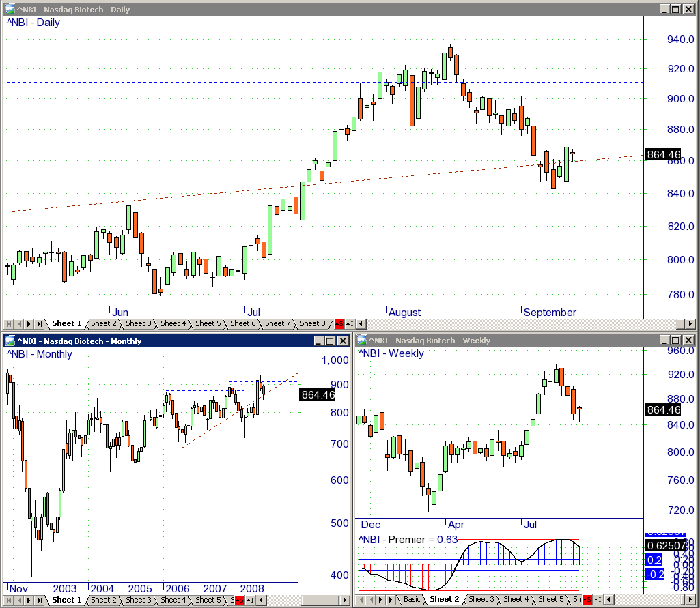
Task: Toggle interval lock I in Weekly window
Action: pos(598,600)
